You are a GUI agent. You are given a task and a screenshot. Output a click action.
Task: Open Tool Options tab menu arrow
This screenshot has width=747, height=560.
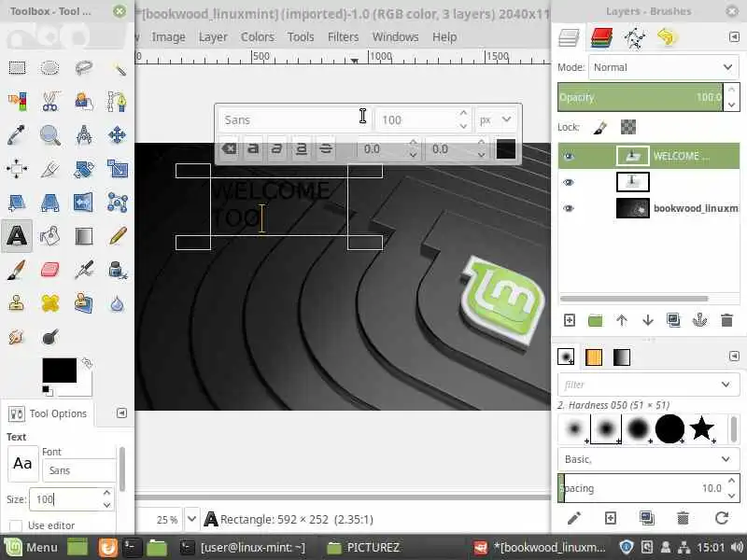[x=121, y=413]
